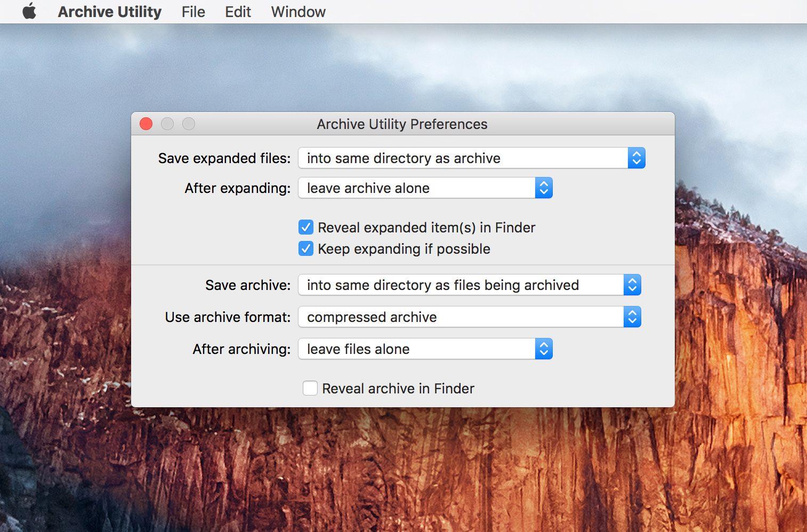807x532 pixels.
Task: Uncheck Keep expanding if possible
Action: click(306, 249)
